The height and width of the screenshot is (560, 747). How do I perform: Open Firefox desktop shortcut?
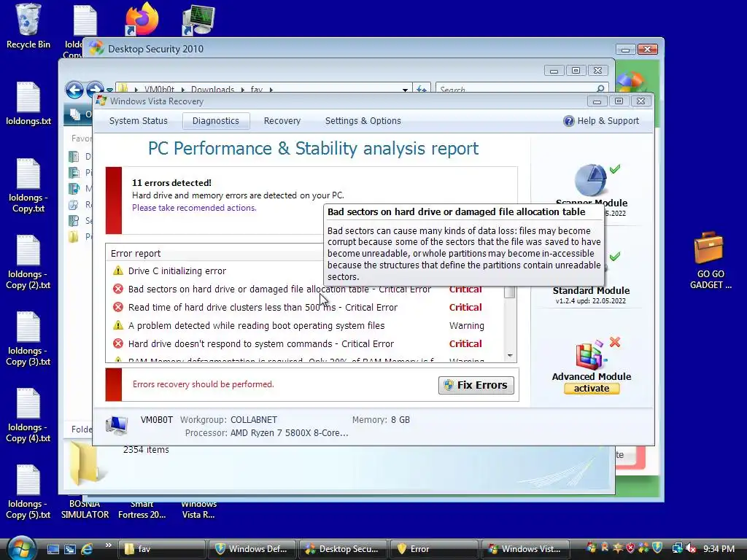click(x=142, y=19)
